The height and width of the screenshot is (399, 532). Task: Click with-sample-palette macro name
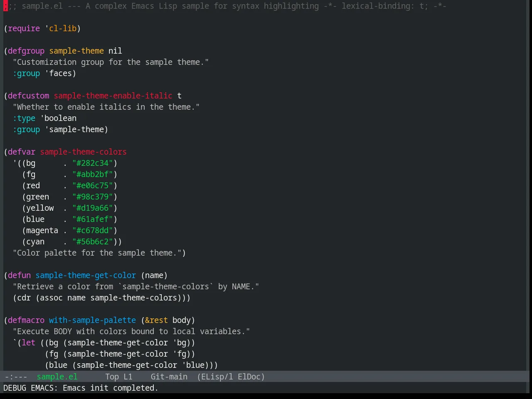click(92, 320)
